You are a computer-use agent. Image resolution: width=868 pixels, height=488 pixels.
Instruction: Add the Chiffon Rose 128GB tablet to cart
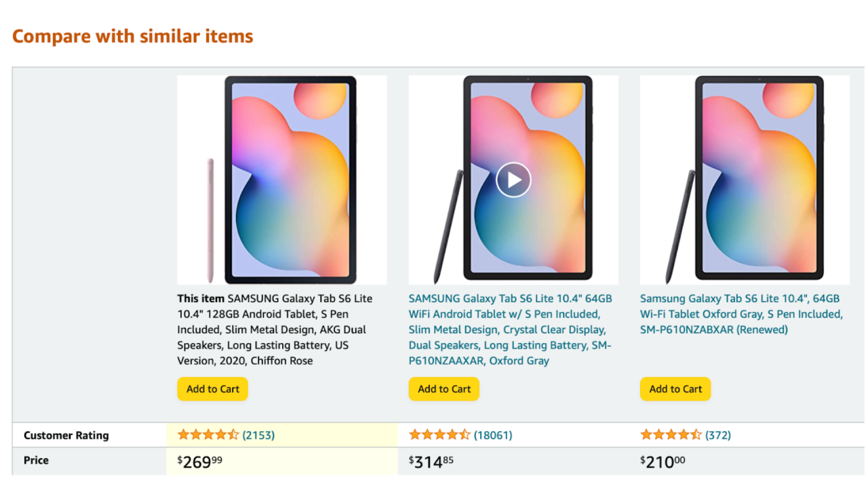[213, 389]
